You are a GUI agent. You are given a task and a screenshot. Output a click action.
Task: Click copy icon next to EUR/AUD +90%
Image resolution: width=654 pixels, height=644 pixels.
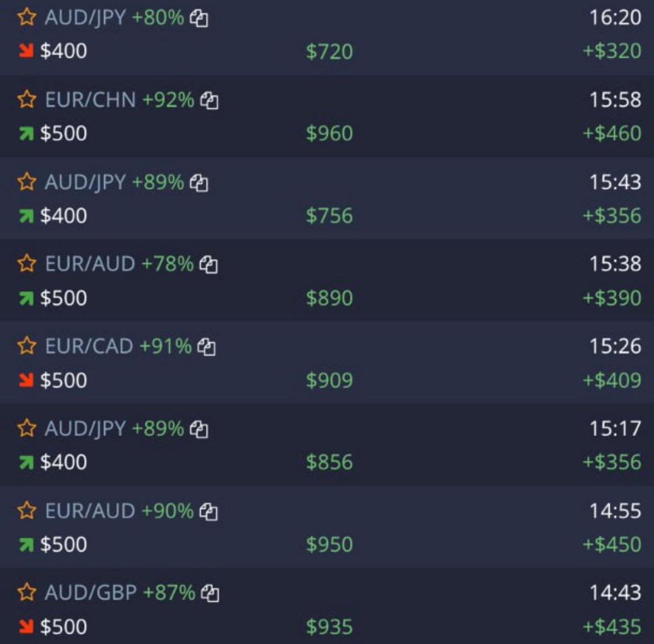click(x=208, y=511)
